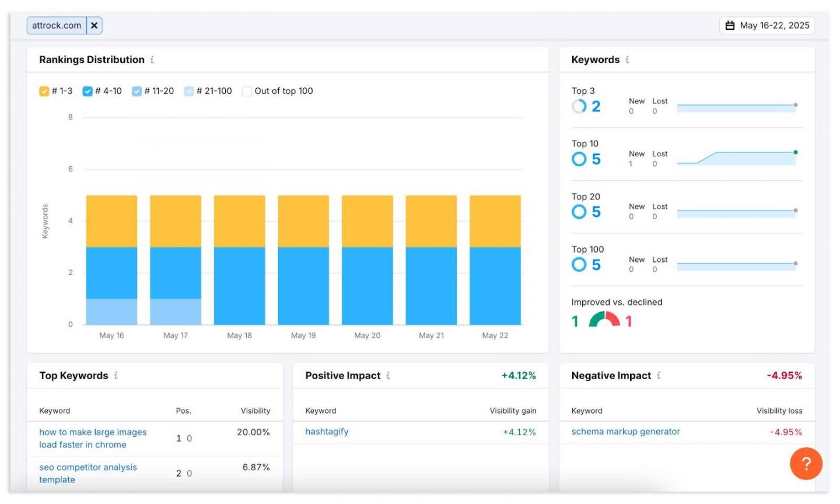This screenshot has width=840, height=504.
Task: Click the Top 20 trend sparkline
Action: click(x=737, y=212)
